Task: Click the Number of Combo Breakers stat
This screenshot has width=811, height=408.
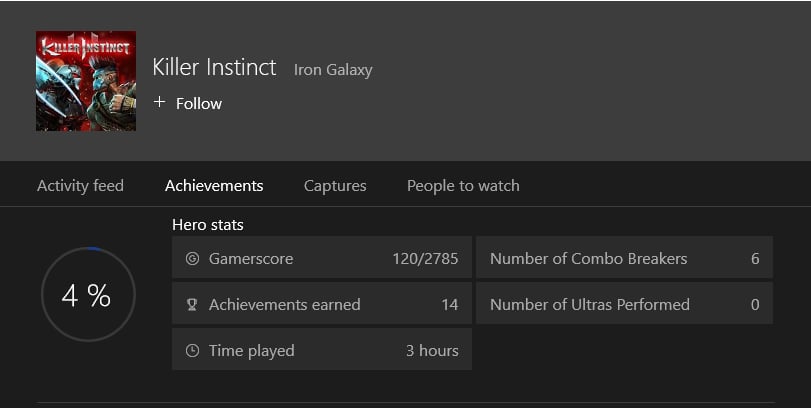Action: click(x=625, y=258)
